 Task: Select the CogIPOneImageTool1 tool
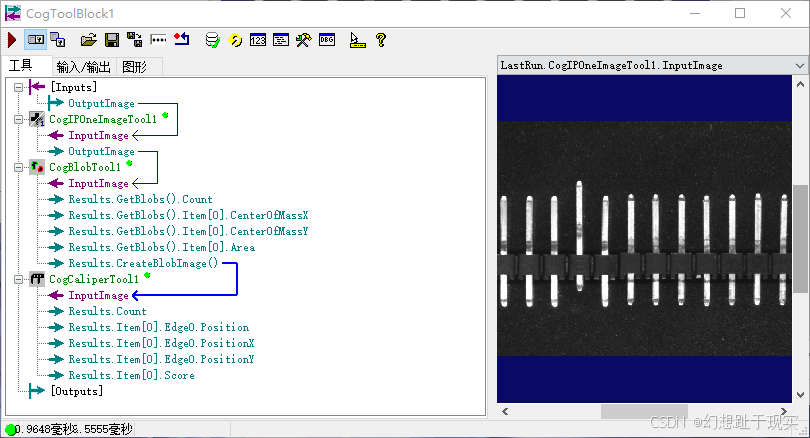pyautogui.click(x=103, y=119)
